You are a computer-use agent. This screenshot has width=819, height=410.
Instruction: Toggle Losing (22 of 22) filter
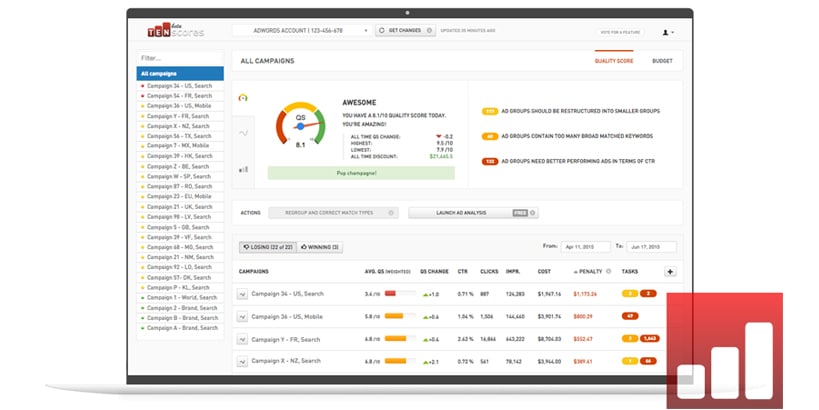coord(268,247)
